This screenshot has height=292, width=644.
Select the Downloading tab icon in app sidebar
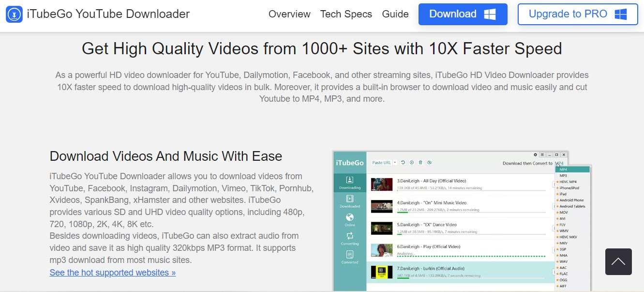(x=350, y=180)
